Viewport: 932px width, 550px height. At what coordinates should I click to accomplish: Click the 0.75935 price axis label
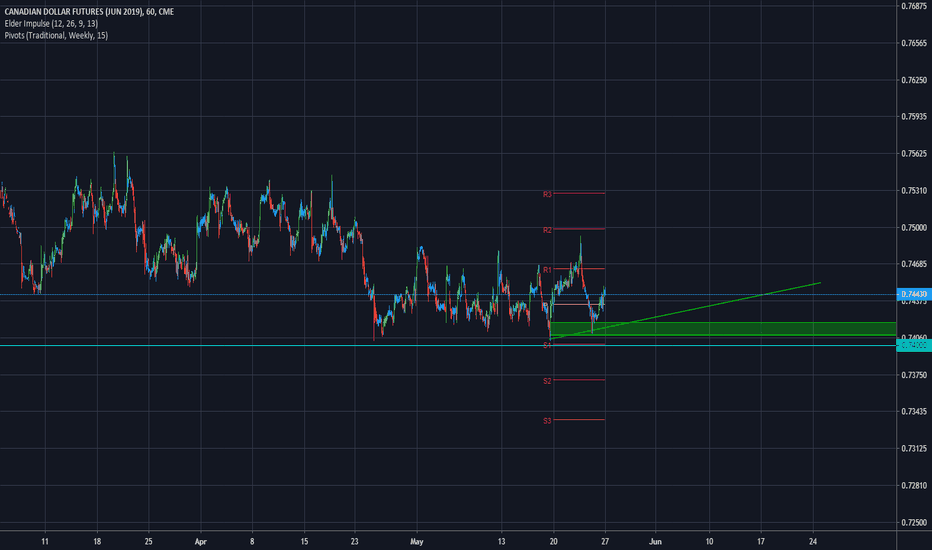click(914, 117)
